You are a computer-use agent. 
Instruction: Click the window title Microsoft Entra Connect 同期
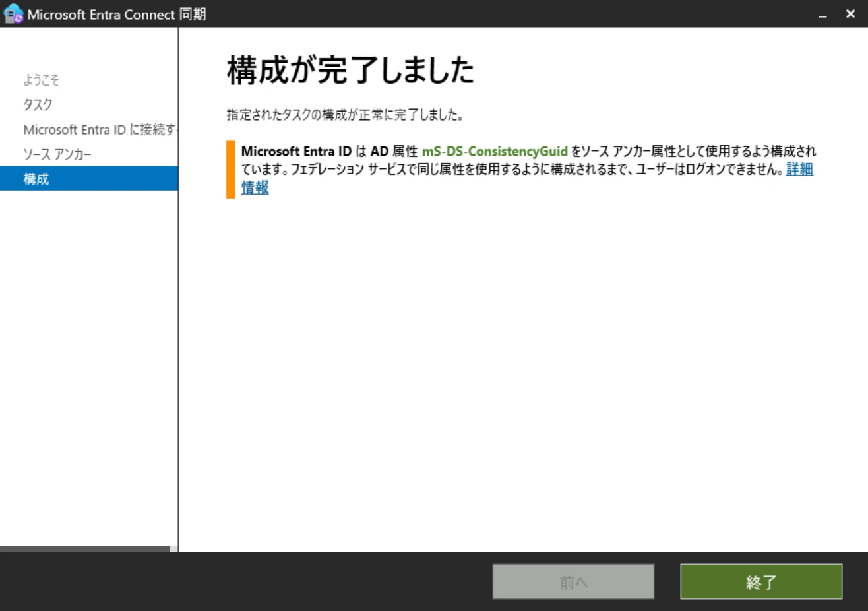117,14
